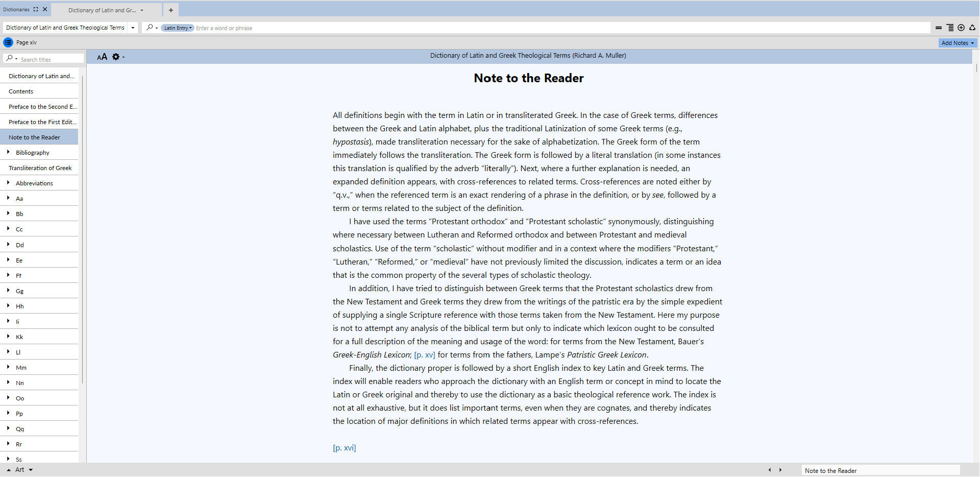This screenshot has height=477, width=980.
Task: Expand the Bibliography tree node
Action: tap(8, 152)
